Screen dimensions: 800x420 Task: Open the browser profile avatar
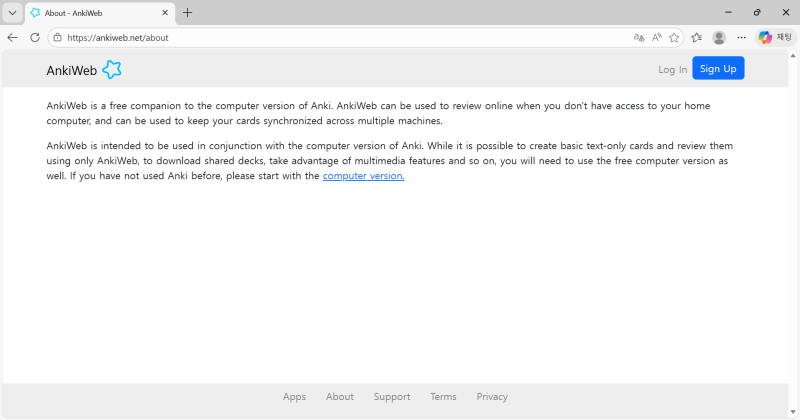[719, 37]
